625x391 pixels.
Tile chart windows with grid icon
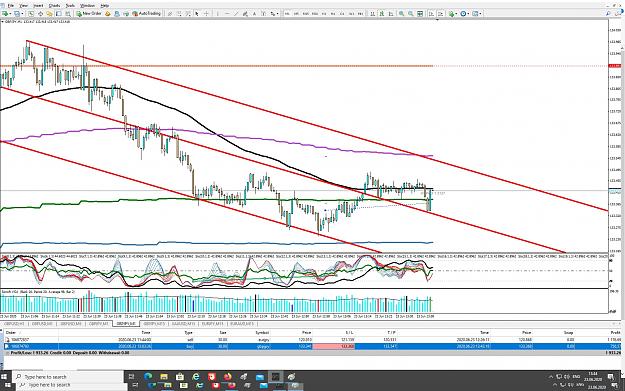(420, 14)
